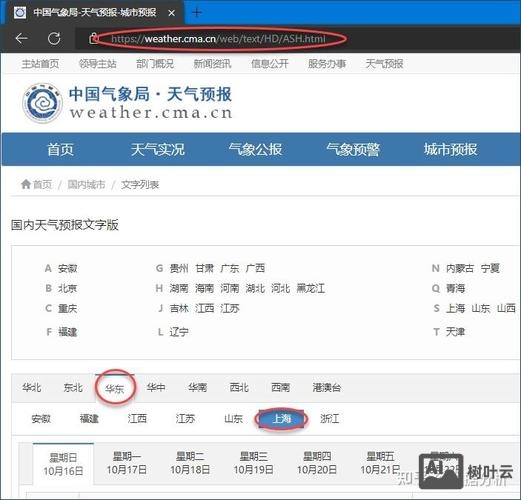This screenshot has height=500, width=521.
Task: Select 青海 in province index
Action: [x=455, y=288]
